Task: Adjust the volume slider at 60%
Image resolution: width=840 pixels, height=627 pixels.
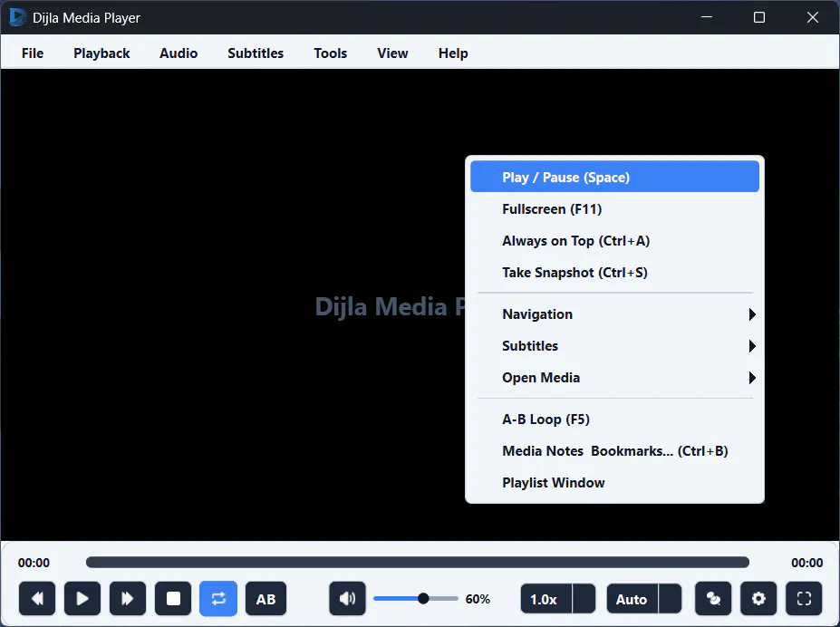Action: pyautogui.click(x=416, y=598)
